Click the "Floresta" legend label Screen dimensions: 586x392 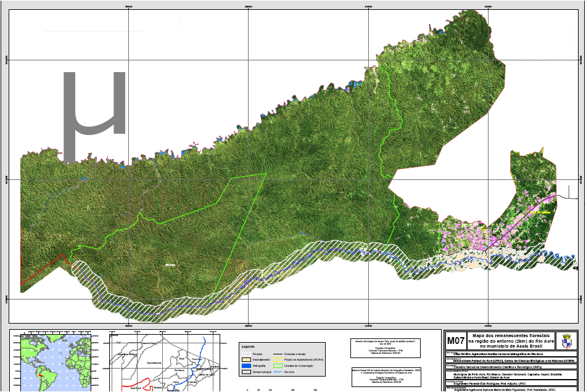257,354
